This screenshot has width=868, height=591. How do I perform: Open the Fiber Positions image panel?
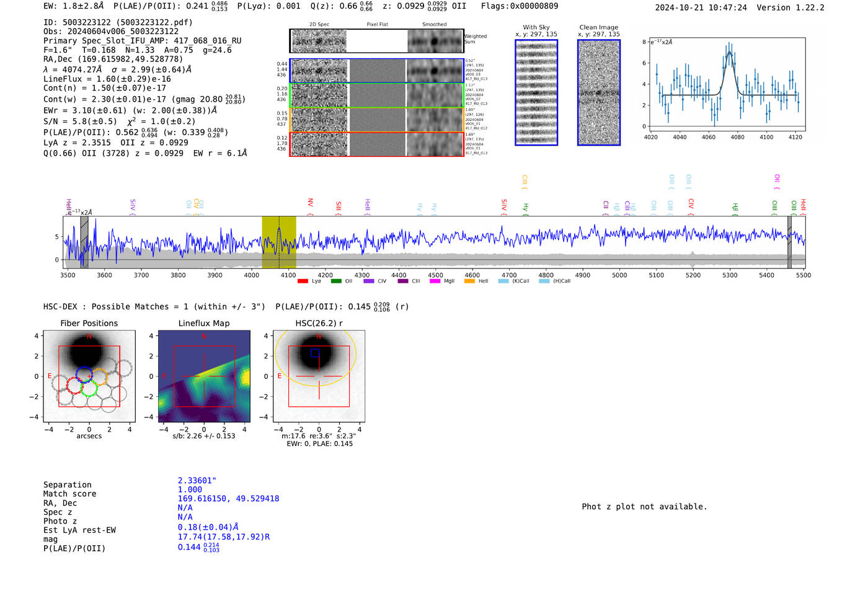click(x=89, y=376)
